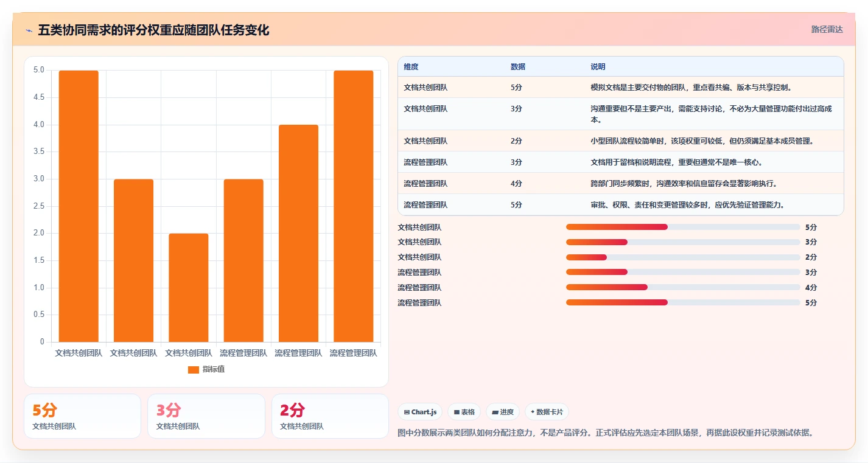This screenshot has width=868, height=463.
Task: Open the 5分 文档共创团队 data card
Action: [x=82, y=416]
